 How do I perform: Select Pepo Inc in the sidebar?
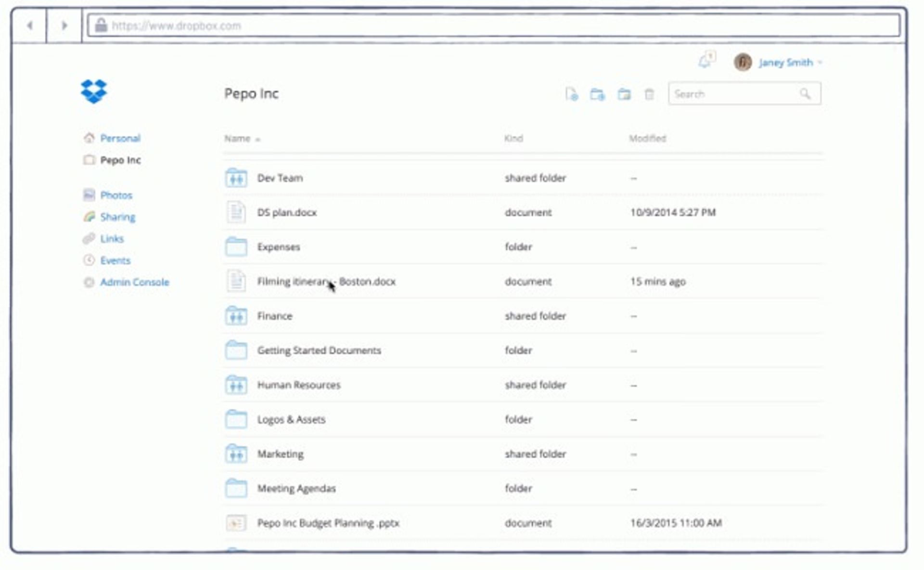pyautogui.click(x=120, y=160)
